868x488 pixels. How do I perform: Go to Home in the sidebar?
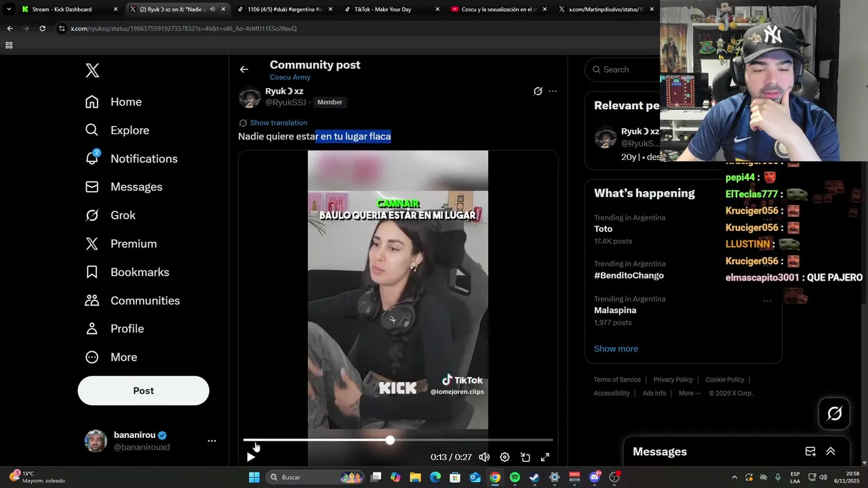click(x=113, y=102)
